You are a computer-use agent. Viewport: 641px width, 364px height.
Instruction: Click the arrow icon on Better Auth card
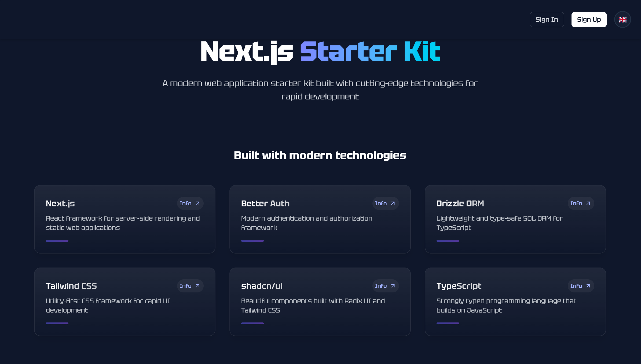point(393,203)
